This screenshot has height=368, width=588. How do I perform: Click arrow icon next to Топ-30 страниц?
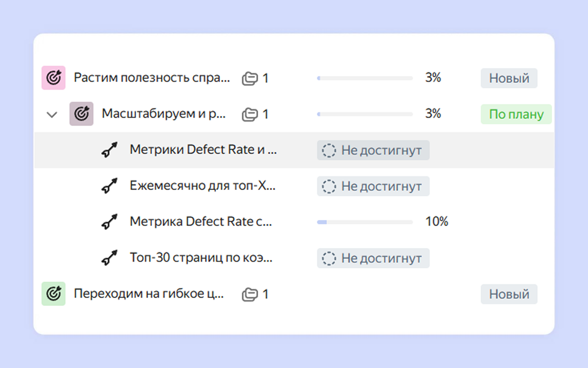pos(109,258)
